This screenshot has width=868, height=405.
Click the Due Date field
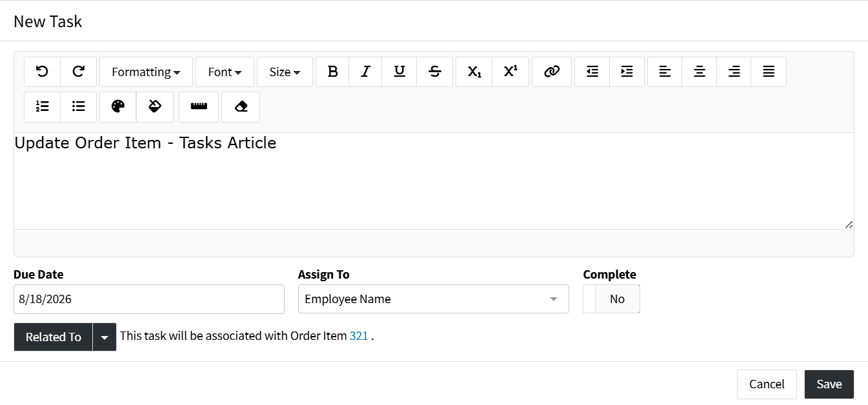[149, 299]
